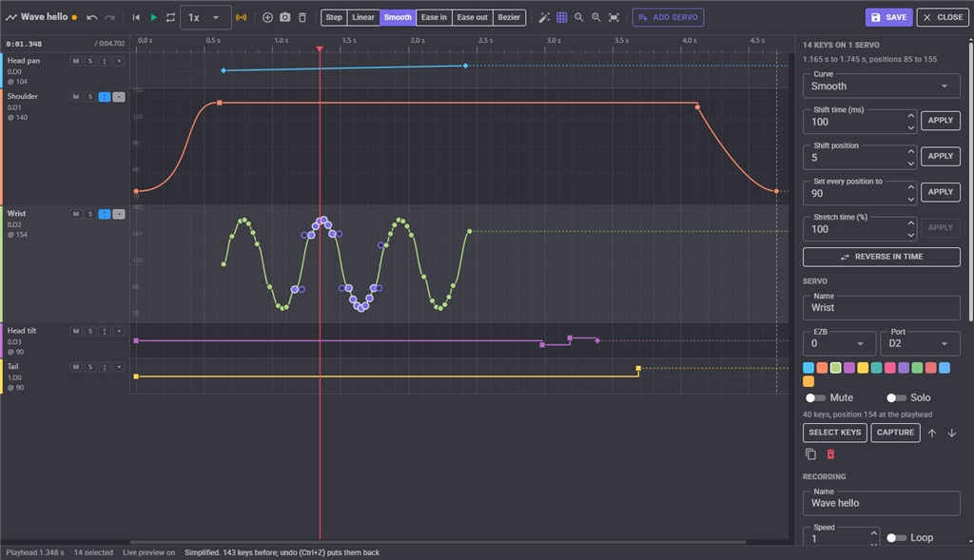974x560 pixels.
Task: Select Step curve mode
Action: [x=334, y=17]
